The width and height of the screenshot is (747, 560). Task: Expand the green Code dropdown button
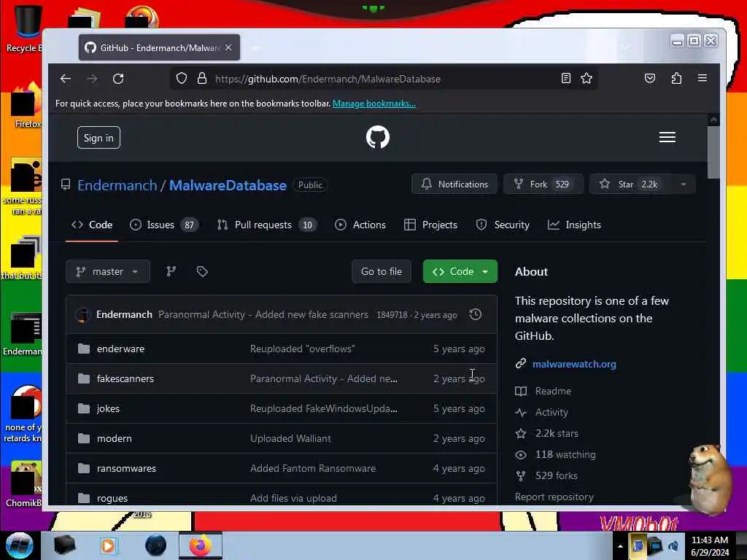[x=460, y=271]
